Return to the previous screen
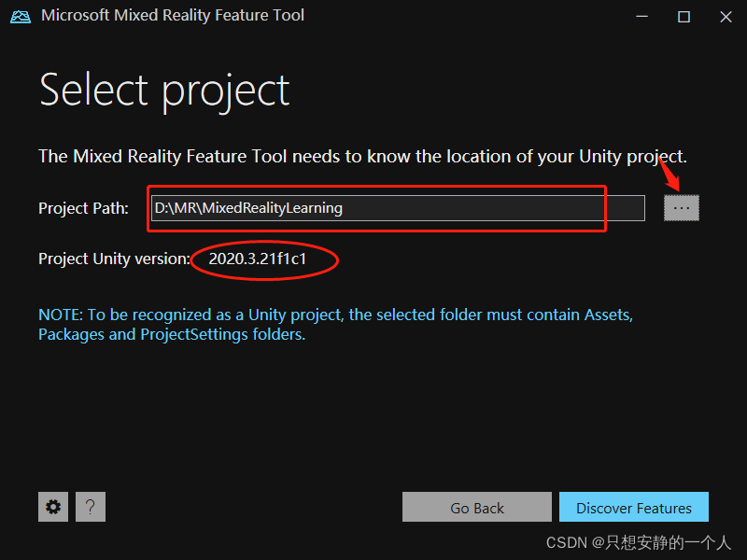The width and height of the screenshot is (747, 560). click(476, 507)
